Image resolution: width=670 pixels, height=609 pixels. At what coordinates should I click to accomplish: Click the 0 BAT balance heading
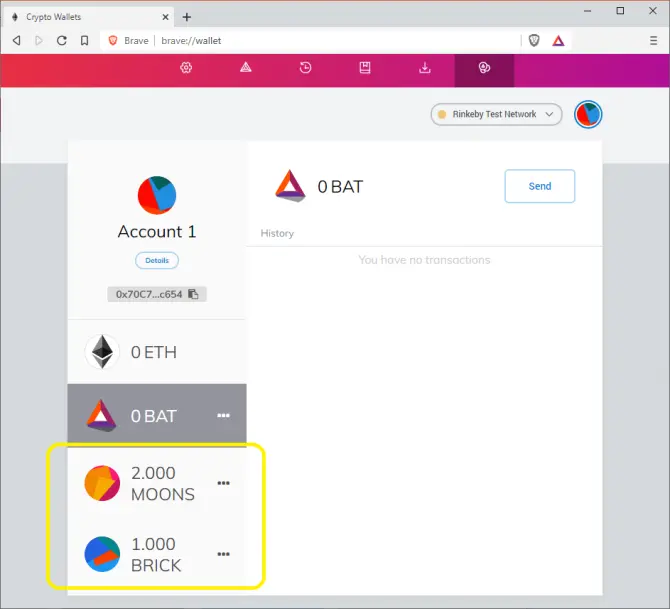(340, 187)
